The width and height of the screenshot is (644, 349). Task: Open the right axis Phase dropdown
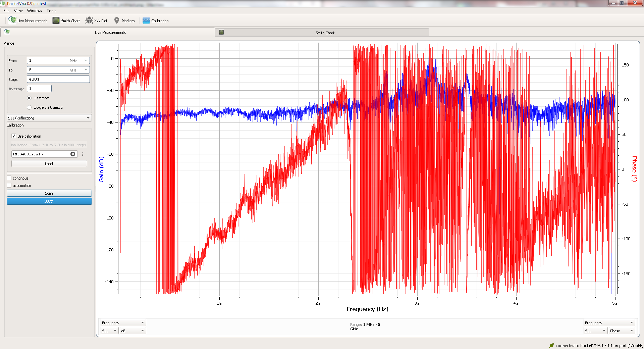[x=622, y=331]
